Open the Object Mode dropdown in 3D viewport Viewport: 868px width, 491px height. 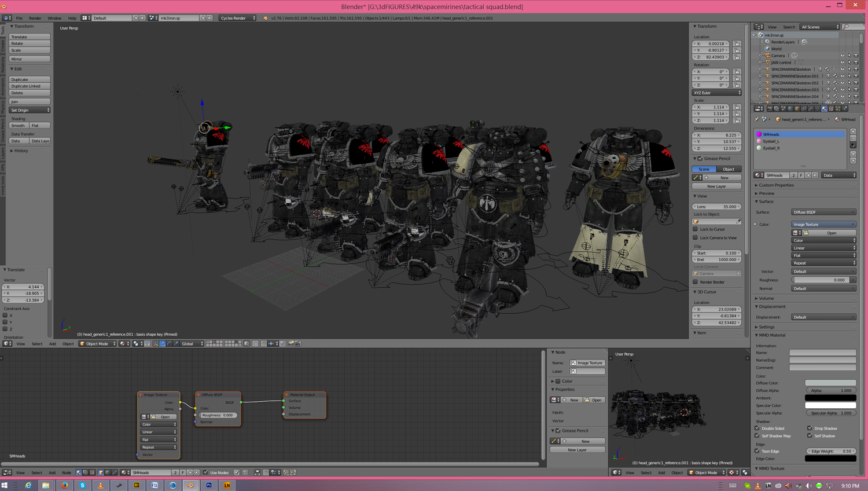coord(97,344)
